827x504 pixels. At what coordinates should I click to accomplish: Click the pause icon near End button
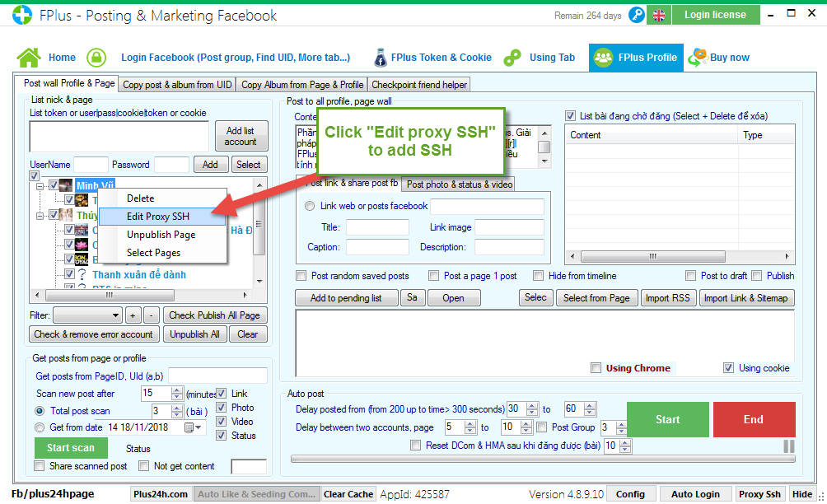[789, 446]
